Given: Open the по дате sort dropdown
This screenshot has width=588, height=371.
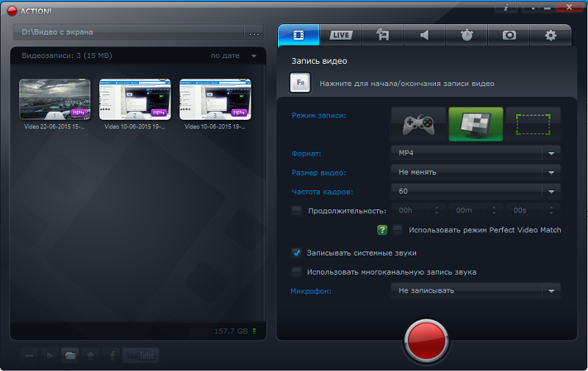Looking at the screenshot, I should point(233,56).
